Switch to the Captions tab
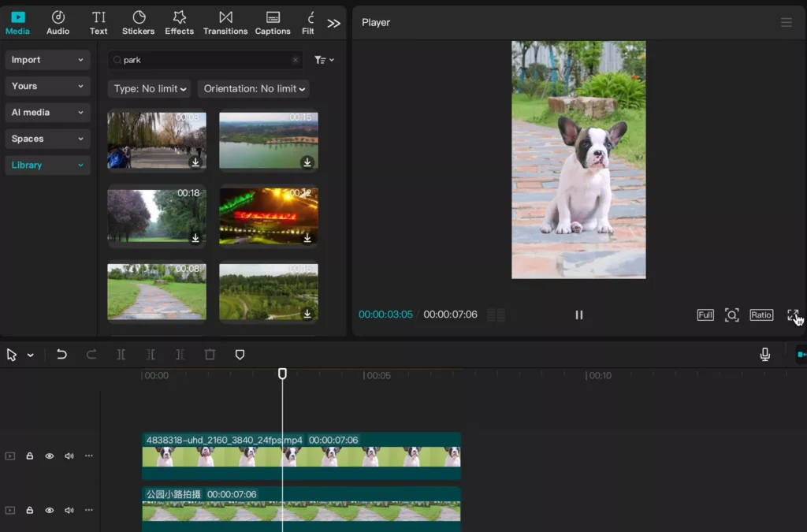Screen dimensions: 807x532 (x=272, y=23)
